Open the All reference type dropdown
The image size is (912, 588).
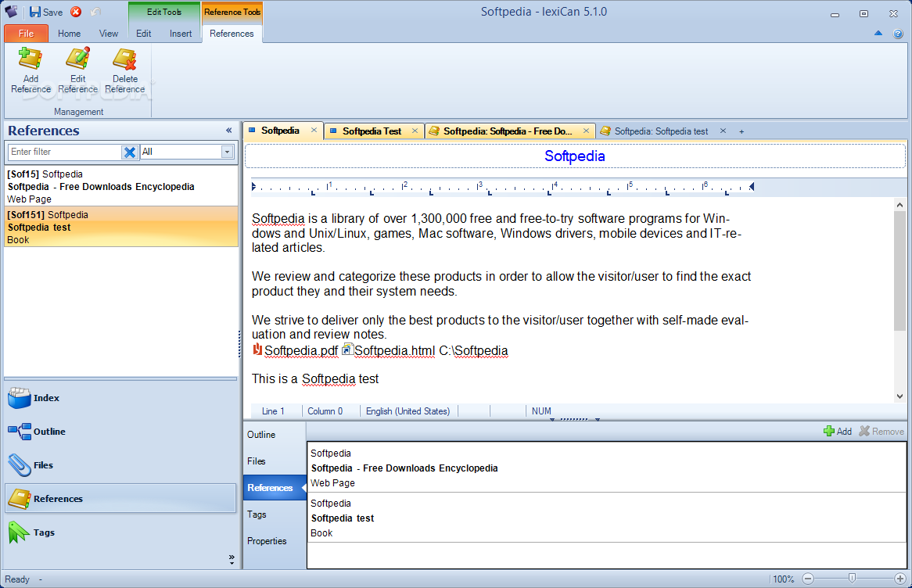227,152
